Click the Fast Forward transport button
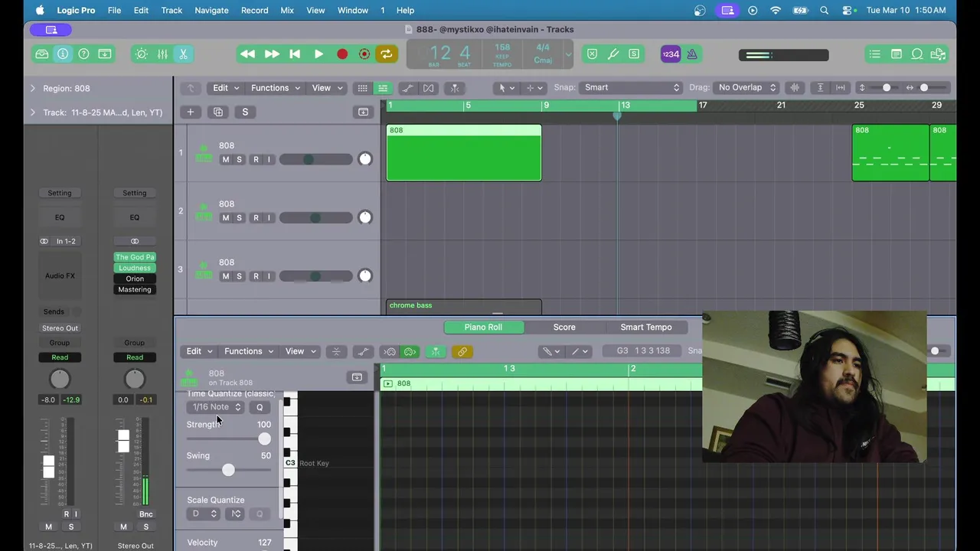This screenshot has width=980, height=551. point(271,54)
